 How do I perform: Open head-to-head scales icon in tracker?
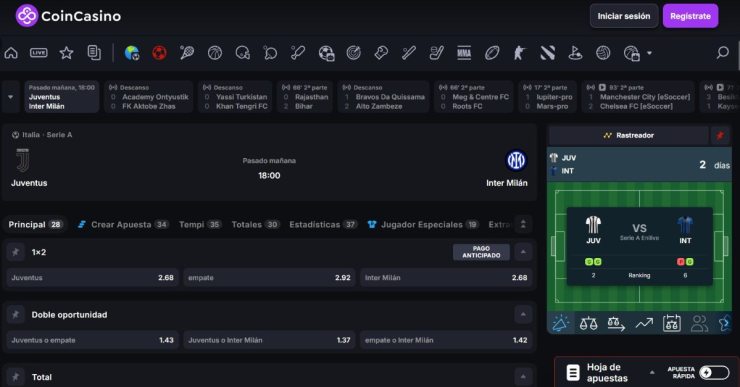pyautogui.click(x=589, y=323)
